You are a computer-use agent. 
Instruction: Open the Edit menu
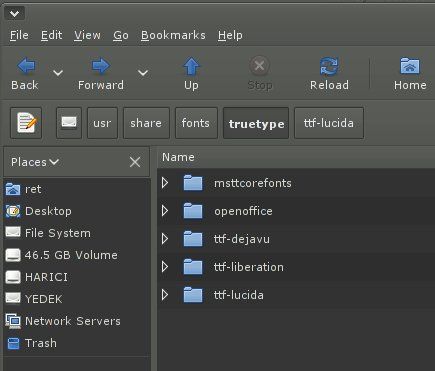point(51,35)
